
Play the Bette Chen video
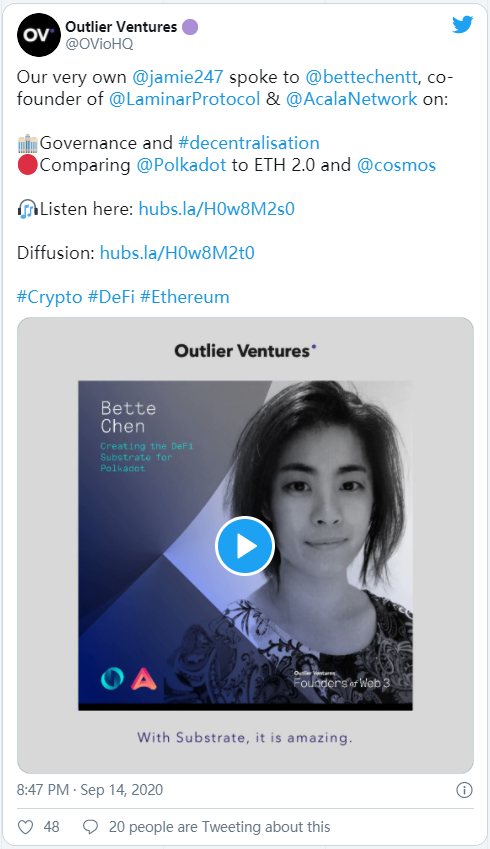point(245,546)
